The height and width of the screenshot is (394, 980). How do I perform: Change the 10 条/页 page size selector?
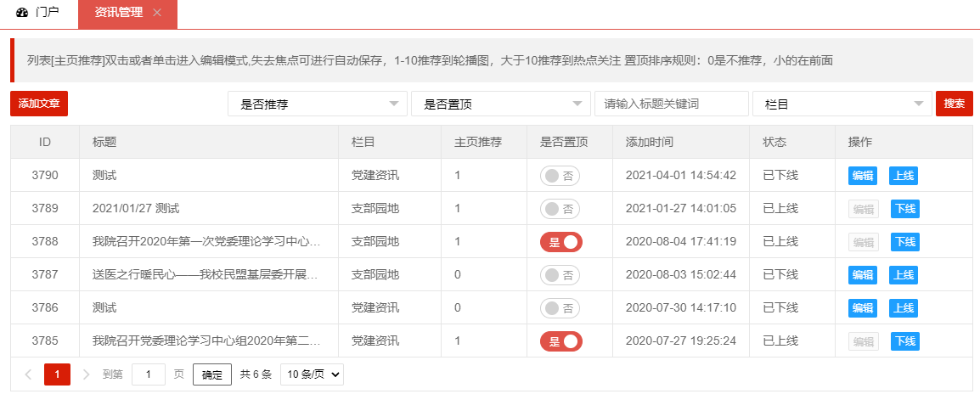(312, 374)
